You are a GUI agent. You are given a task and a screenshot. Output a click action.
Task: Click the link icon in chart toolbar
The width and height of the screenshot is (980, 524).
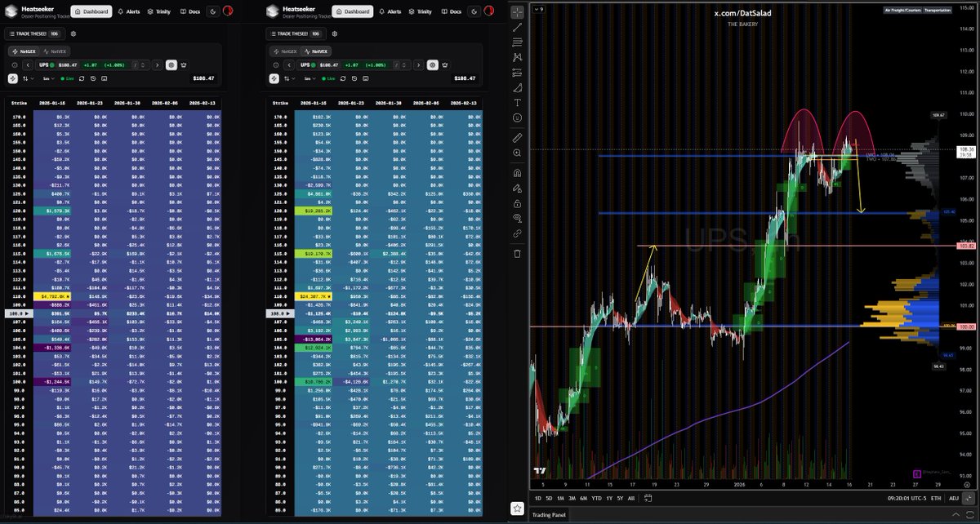517,233
